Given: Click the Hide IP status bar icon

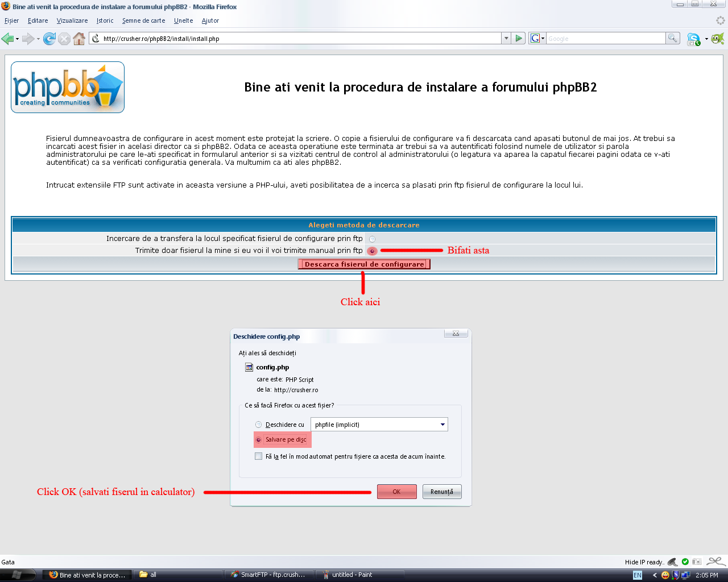Looking at the screenshot, I should click(x=672, y=562).
